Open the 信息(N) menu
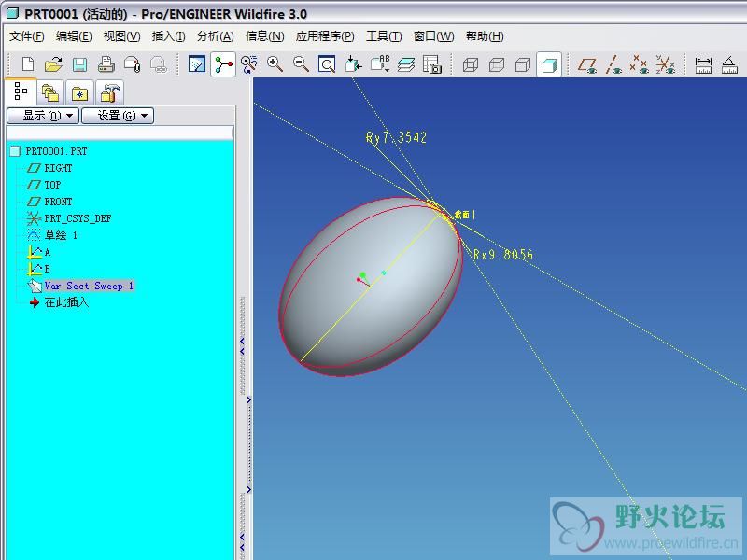This screenshot has height=560, width=747. point(264,36)
